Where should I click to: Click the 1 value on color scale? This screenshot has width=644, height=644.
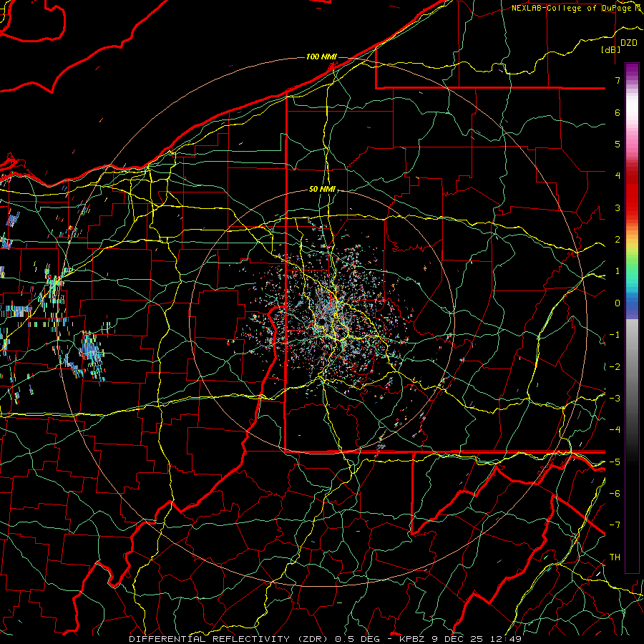pos(618,271)
